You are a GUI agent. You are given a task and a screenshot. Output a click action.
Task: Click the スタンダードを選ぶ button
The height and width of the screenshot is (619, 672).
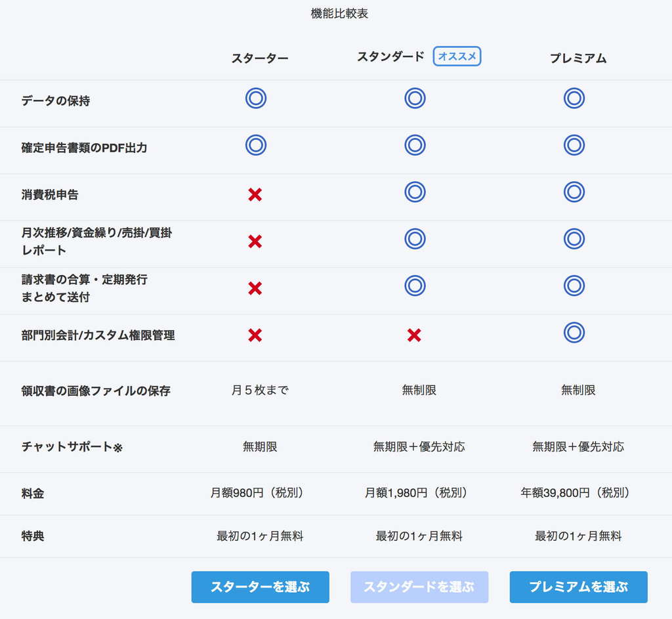419,587
